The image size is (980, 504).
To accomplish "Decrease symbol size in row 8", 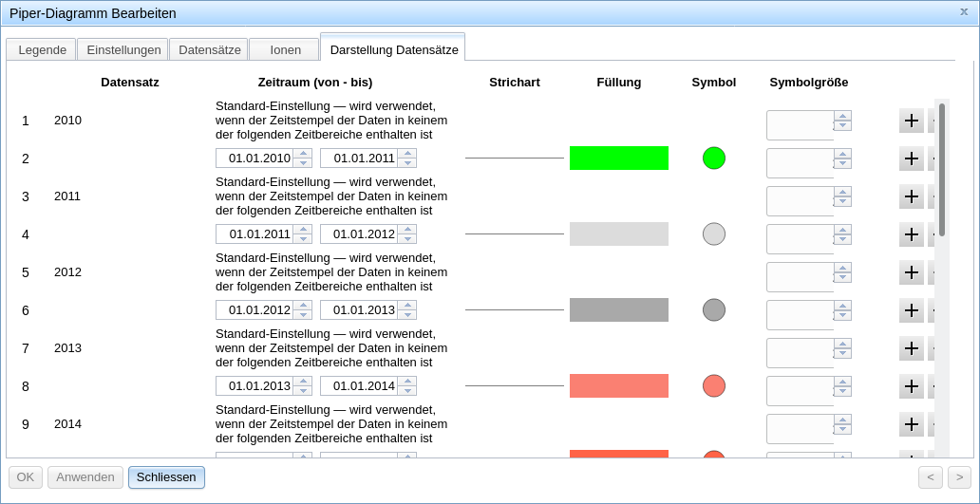I will (x=843, y=391).
